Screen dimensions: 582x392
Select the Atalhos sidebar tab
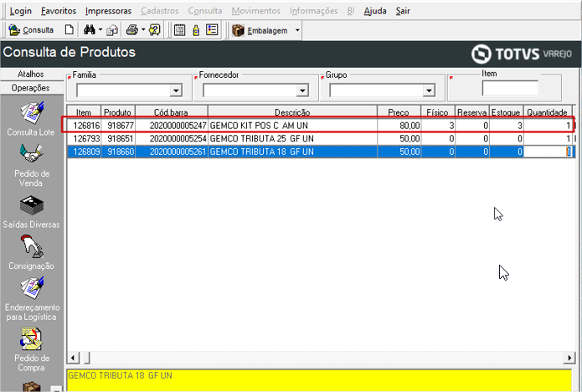[31, 75]
